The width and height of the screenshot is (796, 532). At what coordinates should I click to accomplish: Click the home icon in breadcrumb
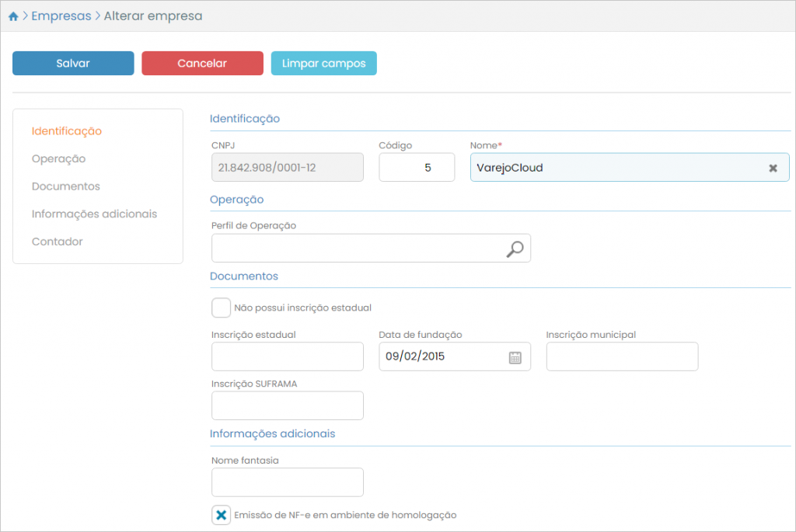(13, 16)
